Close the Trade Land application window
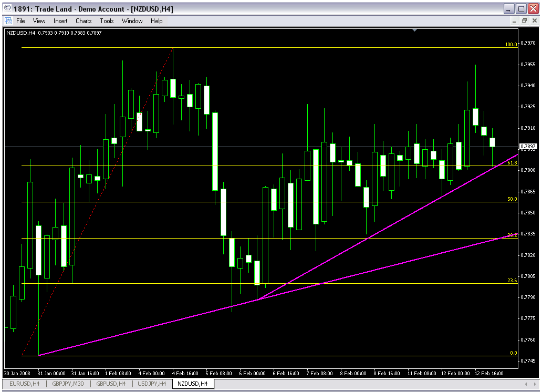542x392 pixels. [534, 9]
